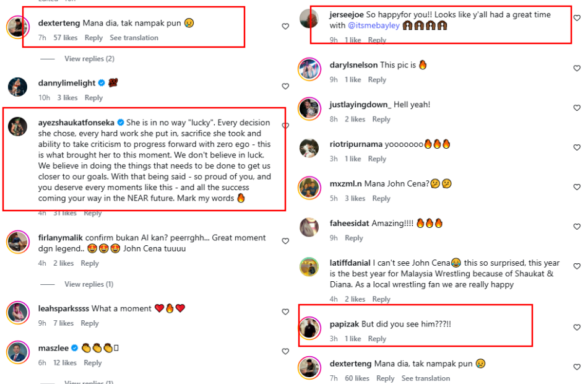Toggle like on firlanymalik's comment
Screen dimensions: 588x384
[285, 242]
